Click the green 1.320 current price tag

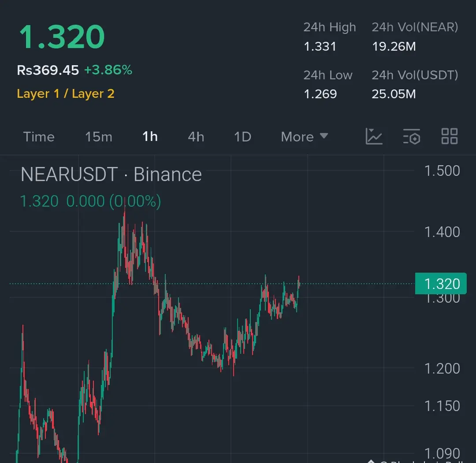[x=441, y=284]
